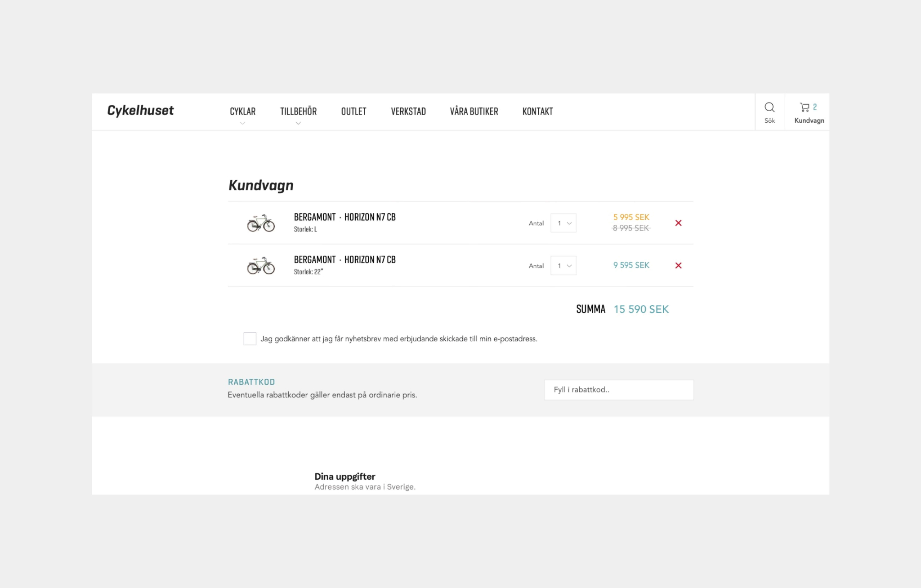Open quantity dropdown for Storlek 22" bike
Image resolution: width=921 pixels, height=588 pixels.
(563, 266)
